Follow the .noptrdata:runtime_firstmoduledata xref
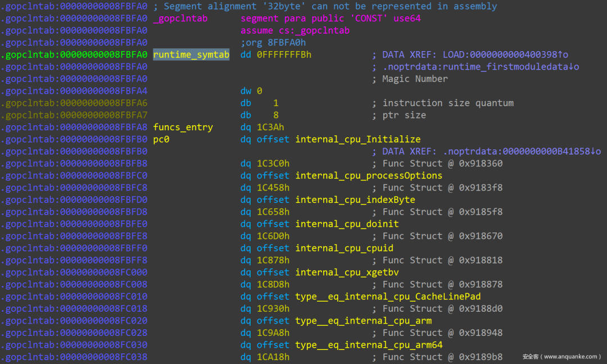This screenshot has width=607, height=364. click(481, 66)
